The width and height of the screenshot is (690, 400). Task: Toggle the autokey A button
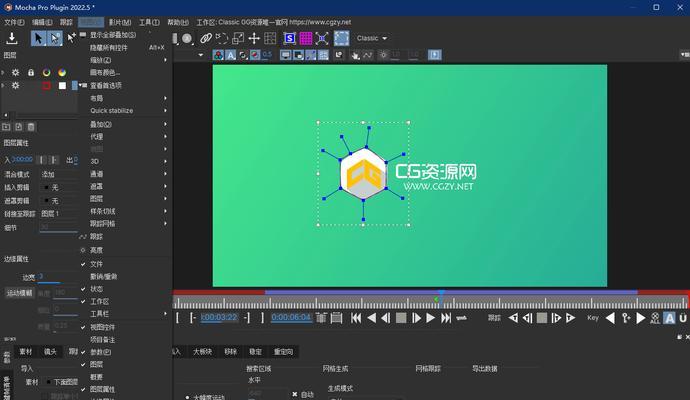coord(669,318)
